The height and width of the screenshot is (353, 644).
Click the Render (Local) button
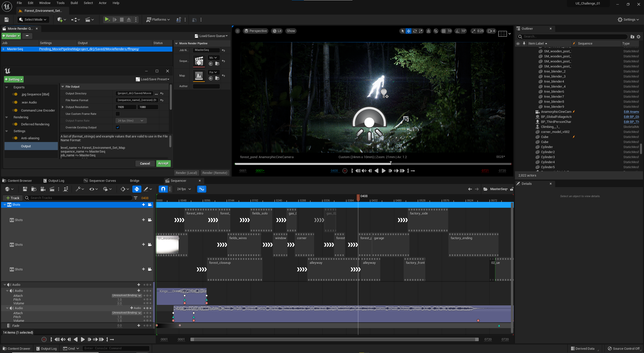186,173
